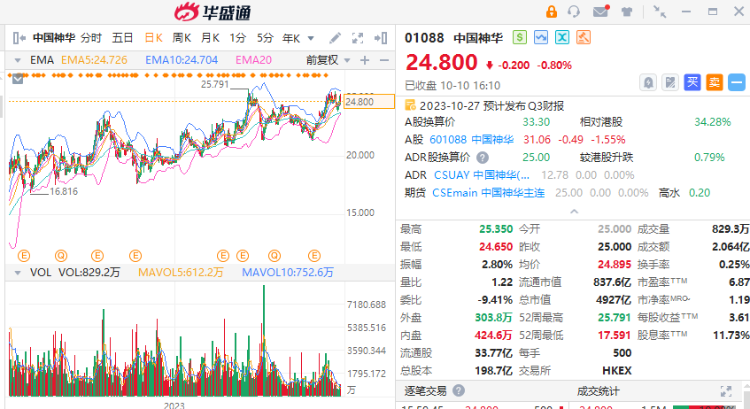Switch to 分时 chart tab
This screenshot has width=750, height=409.
pos(91,38)
